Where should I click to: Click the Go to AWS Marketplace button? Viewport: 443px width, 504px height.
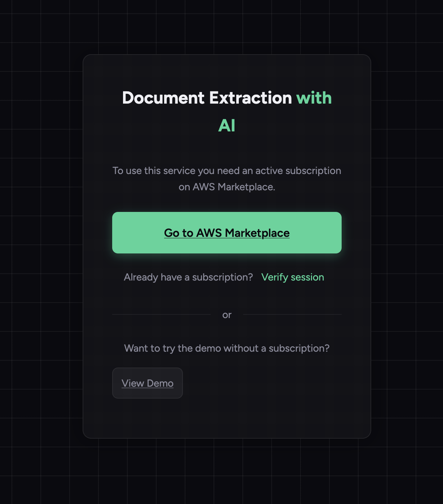tap(227, 233)
